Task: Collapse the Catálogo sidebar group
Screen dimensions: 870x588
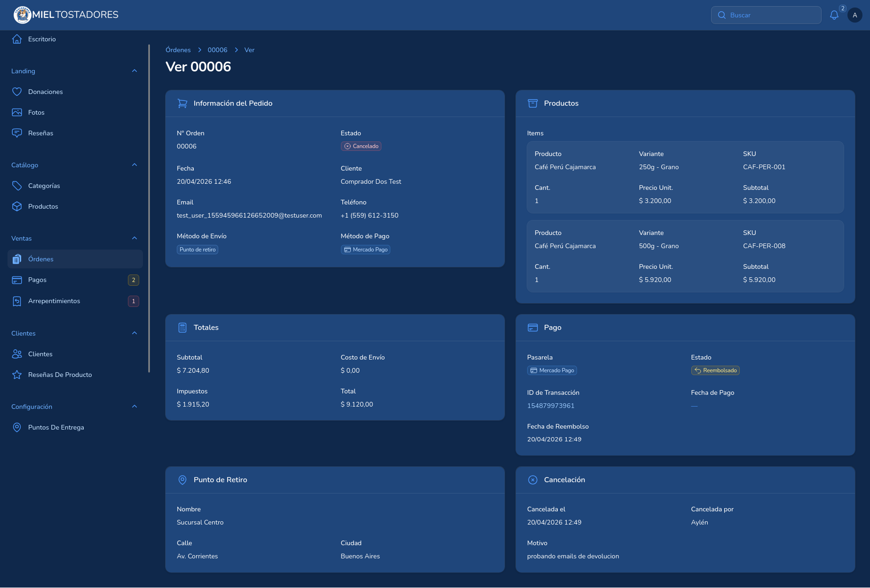Action: [x=134, y=165]
